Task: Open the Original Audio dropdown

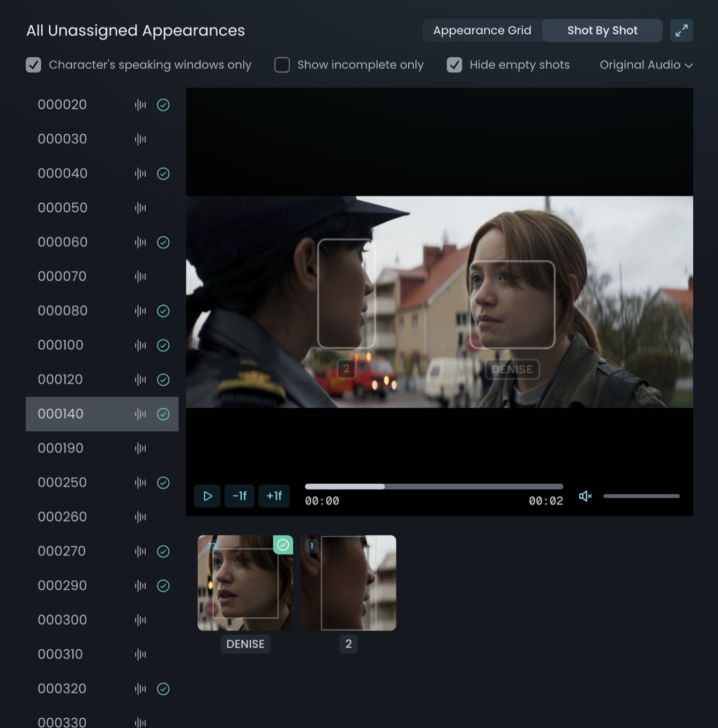Action: click(x=646, y=65)
